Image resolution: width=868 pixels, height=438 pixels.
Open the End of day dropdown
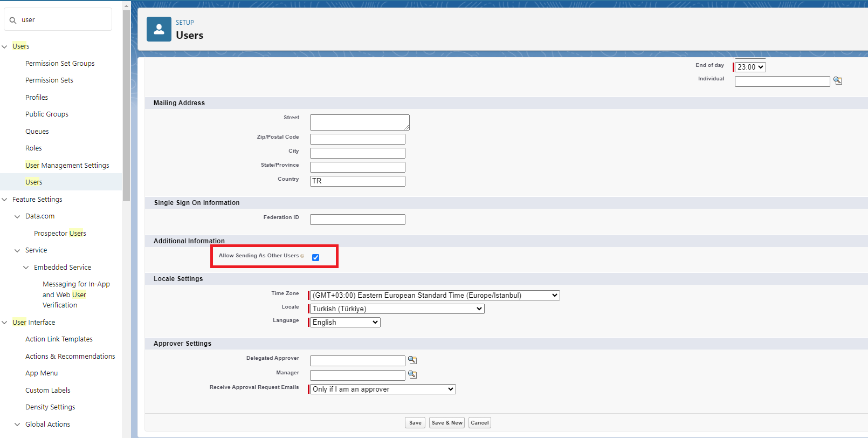[750, 67]
